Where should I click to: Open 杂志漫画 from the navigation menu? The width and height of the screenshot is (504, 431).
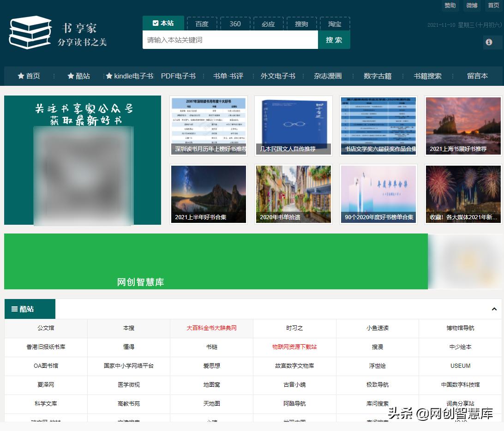coord(327,76)
